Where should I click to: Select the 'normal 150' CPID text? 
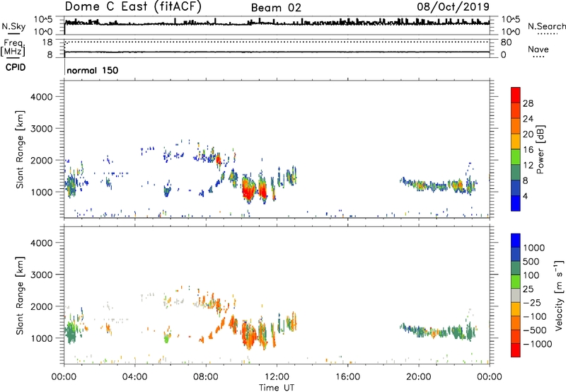click(x=93, y=70)
